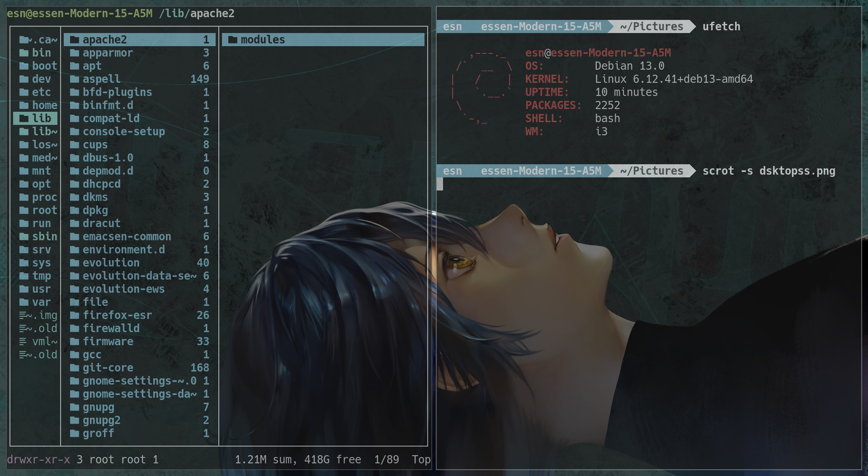Viewport: 868px width, 476px height.
Task: Go to the mnt directory in parent column
Action: pos(35,171)
